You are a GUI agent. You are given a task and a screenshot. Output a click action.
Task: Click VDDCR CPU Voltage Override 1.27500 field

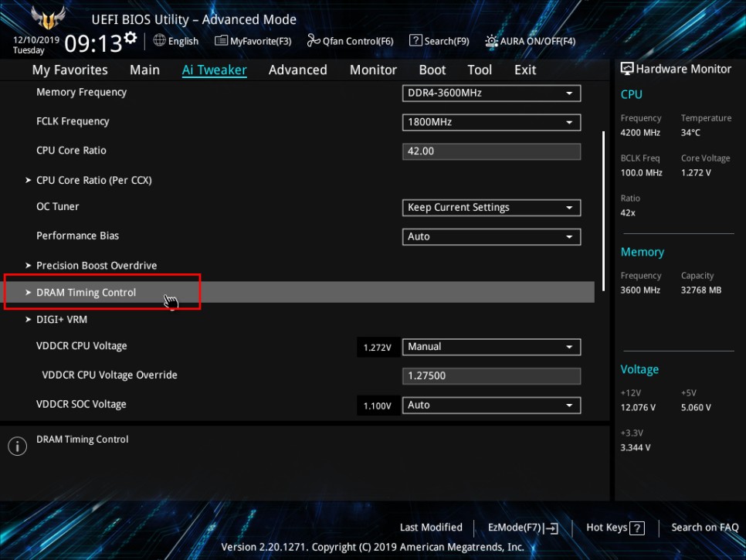point(491,376)
